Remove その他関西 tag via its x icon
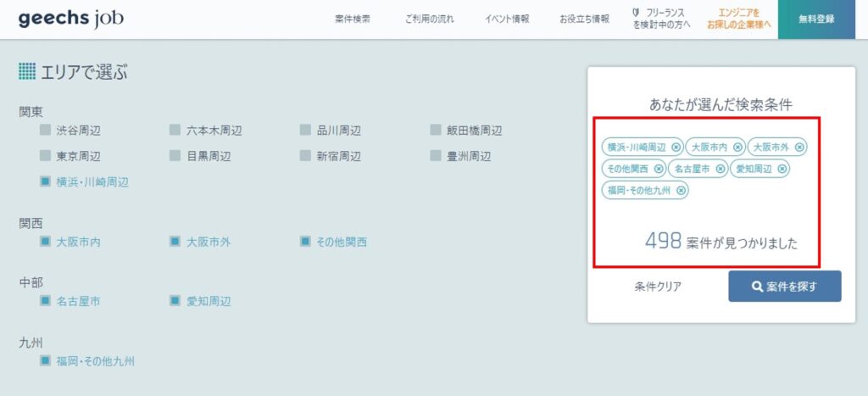Viewport: 868px width, 396px height. pyautogui.click(x=658, y=169)
